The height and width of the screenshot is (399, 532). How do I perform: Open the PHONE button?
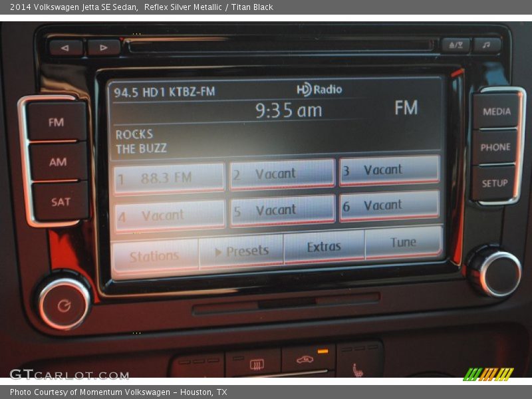pyautogui.click(x=495, y=147)
